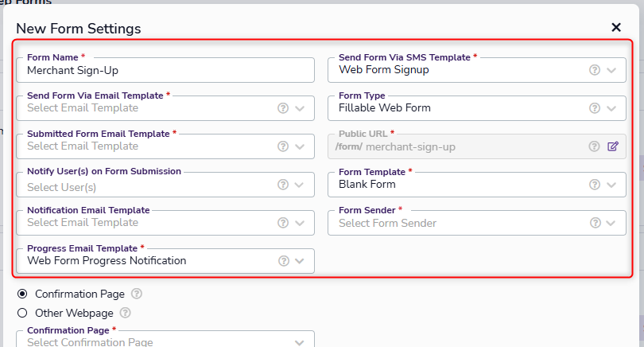
Task: Open the Confirmation Page select dropdown
Action: [299, 342]
